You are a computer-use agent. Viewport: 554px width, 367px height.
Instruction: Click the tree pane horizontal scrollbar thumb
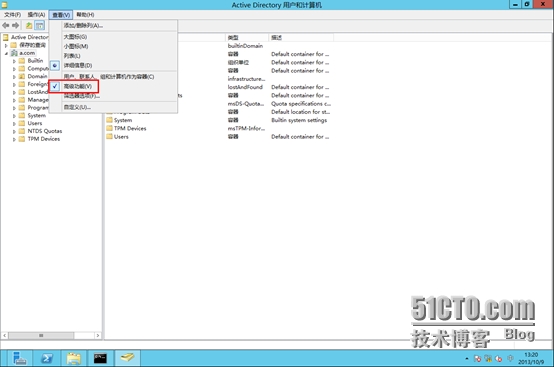coord(41,335)
